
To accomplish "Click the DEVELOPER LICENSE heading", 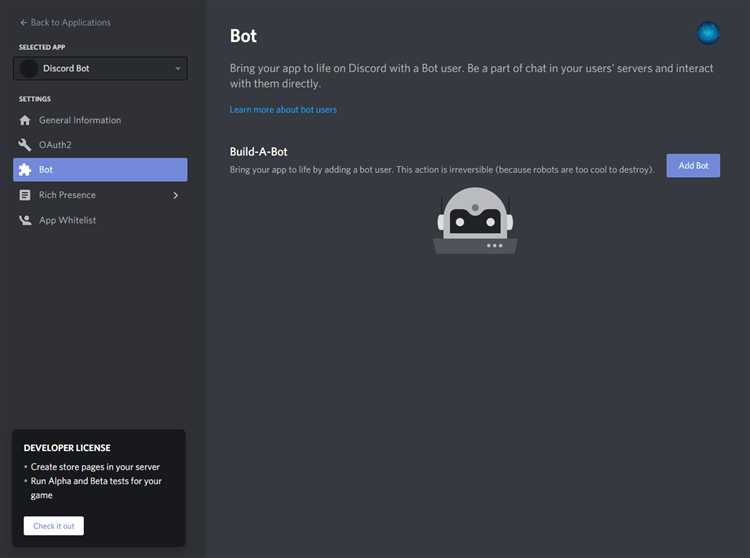I will [x=67, y=448].
